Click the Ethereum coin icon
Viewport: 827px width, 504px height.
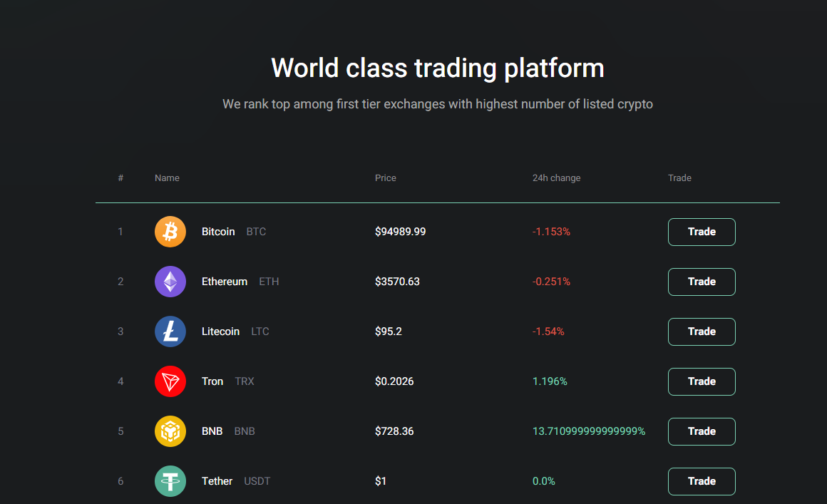[x=170, y=282]
